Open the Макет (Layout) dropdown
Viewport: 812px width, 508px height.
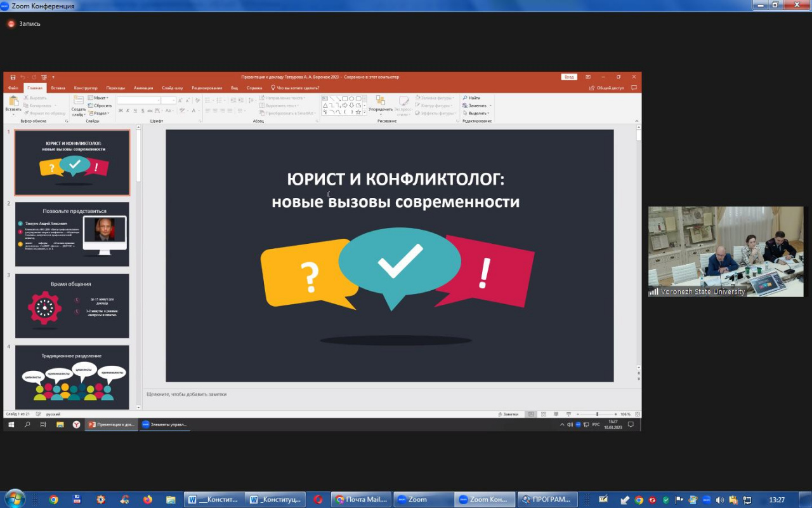[100, 98]
